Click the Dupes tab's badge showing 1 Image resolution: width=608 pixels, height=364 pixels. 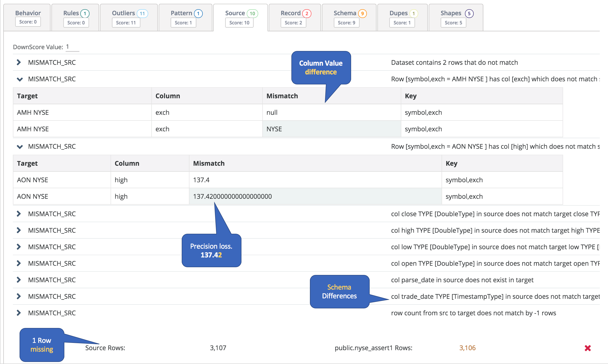click(413, 13)
